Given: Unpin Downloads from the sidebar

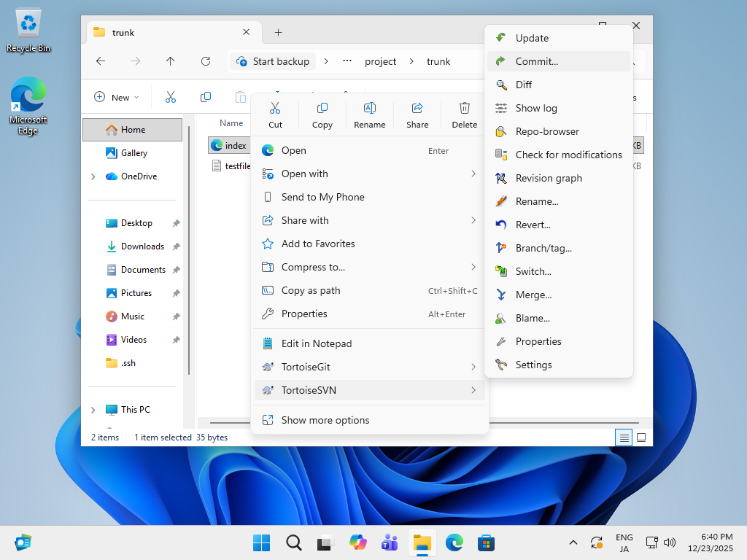Looking at the screenshot, I should tap(176, 246).
